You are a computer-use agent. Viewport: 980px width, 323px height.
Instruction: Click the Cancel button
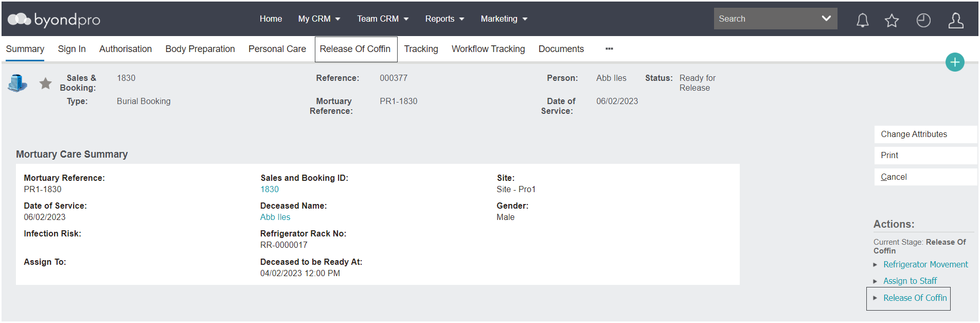click(925, 177)
